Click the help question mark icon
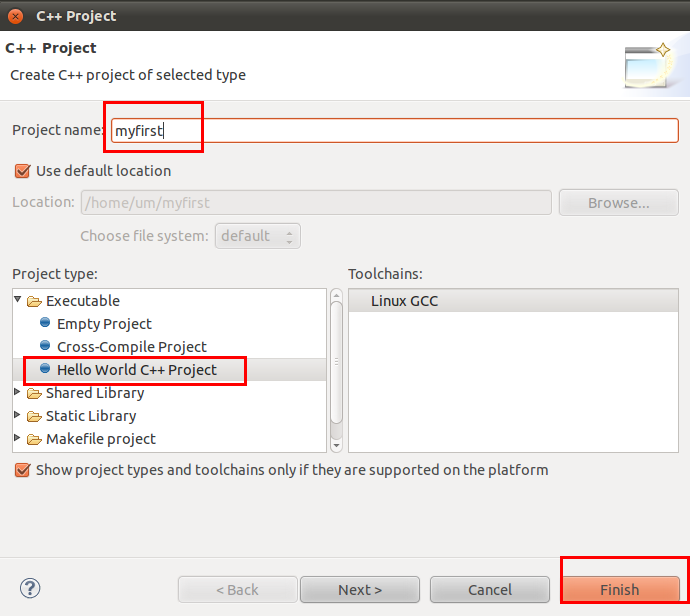 [x=30, y=588]
